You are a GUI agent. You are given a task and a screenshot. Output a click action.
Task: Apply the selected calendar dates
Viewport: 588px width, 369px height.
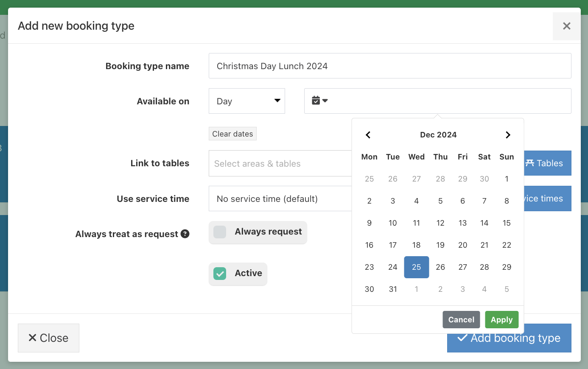(501, 319)
